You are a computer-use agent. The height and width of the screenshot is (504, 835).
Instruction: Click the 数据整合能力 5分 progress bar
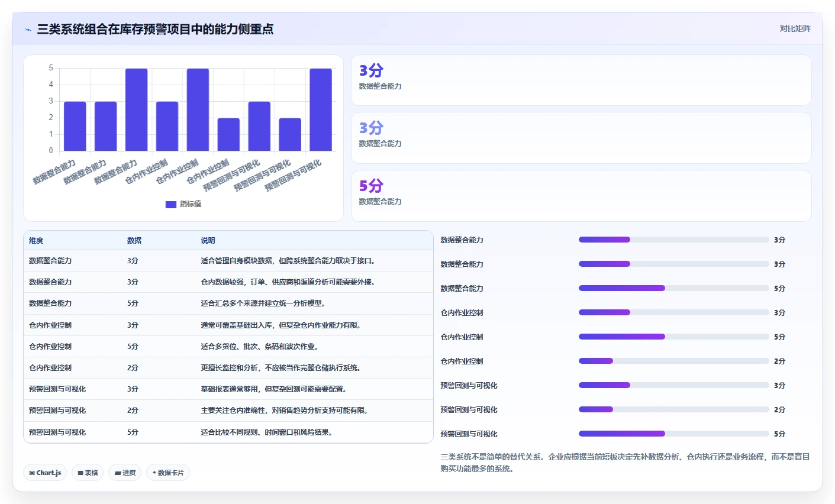click(x=674, y=289)
